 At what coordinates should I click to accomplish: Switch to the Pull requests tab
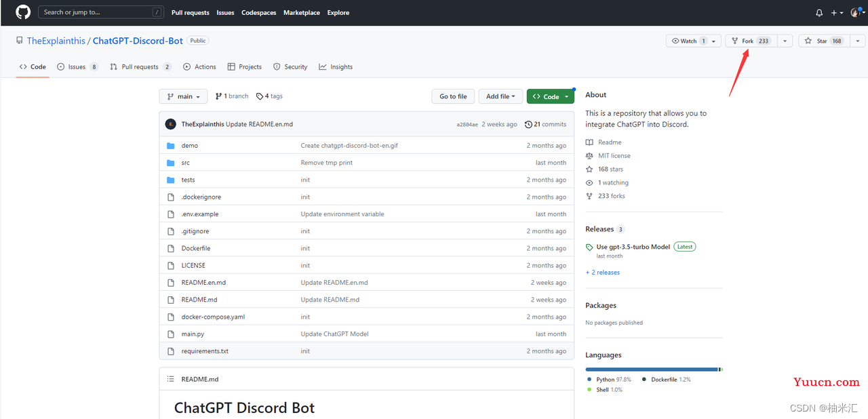point(140,66)
